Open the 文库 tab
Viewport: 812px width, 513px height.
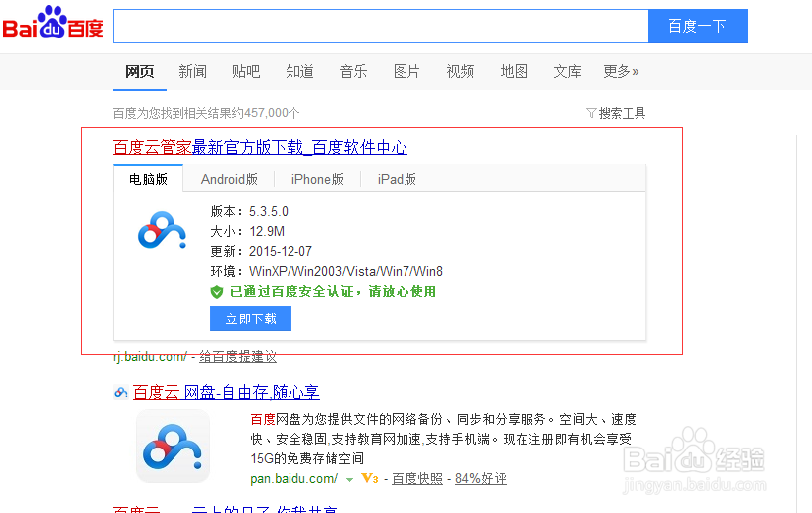567,71
